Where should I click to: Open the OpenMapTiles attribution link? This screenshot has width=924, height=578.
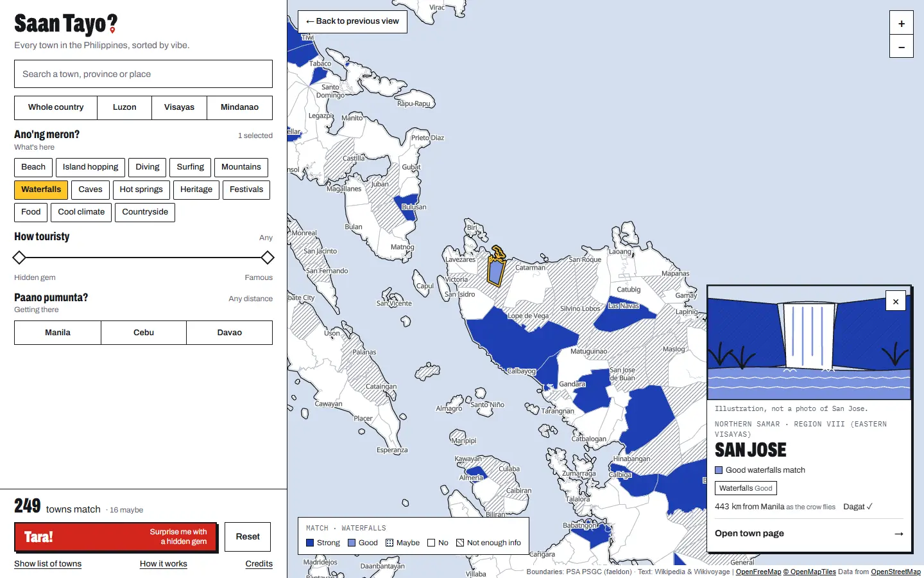[810, 572]
